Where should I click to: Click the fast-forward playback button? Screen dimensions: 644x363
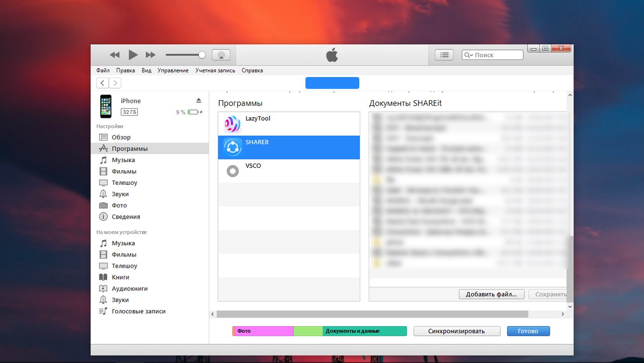click(150, 55)
